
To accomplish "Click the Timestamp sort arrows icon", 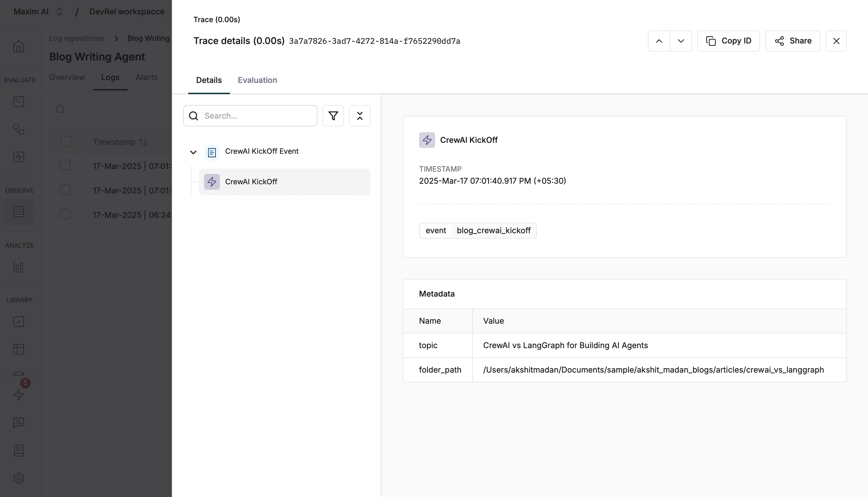I will 143,142.
